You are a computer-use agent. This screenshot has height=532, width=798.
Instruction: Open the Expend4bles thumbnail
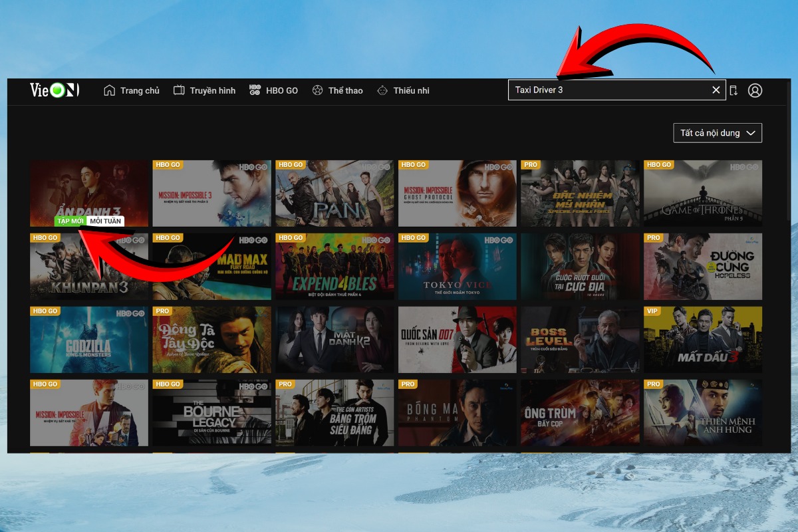pos(334,266)
